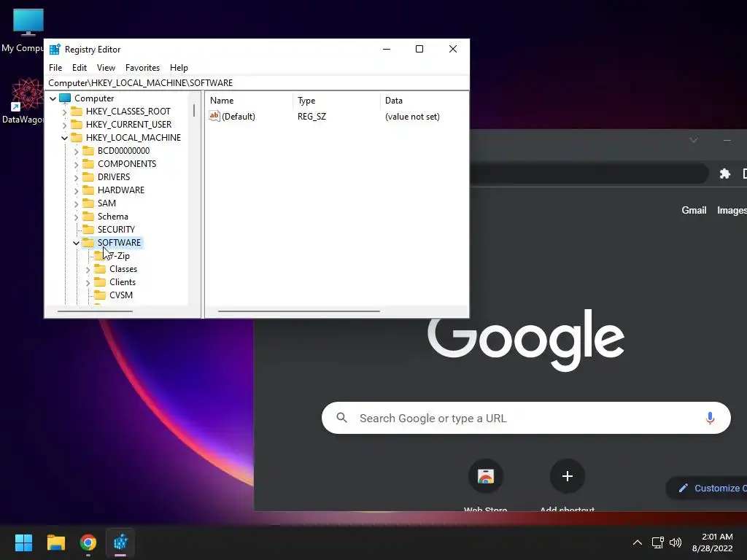Click the SECURITY folder icon
Image resolution: width=747 pixels, height=560 pixels.
[x=88, y=230]
